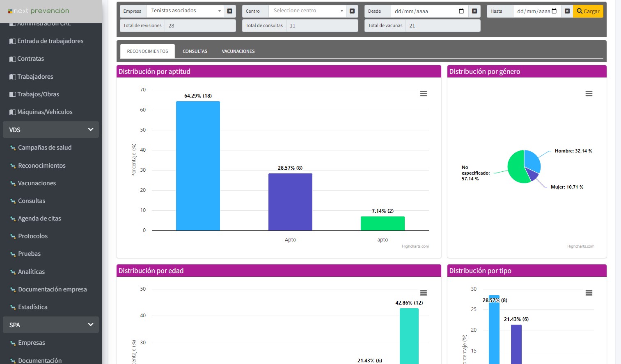The image size is (621, 364).
Task: Clear the Hasta date with the X button
Action: pyautogui.click(x=567, y=11)
